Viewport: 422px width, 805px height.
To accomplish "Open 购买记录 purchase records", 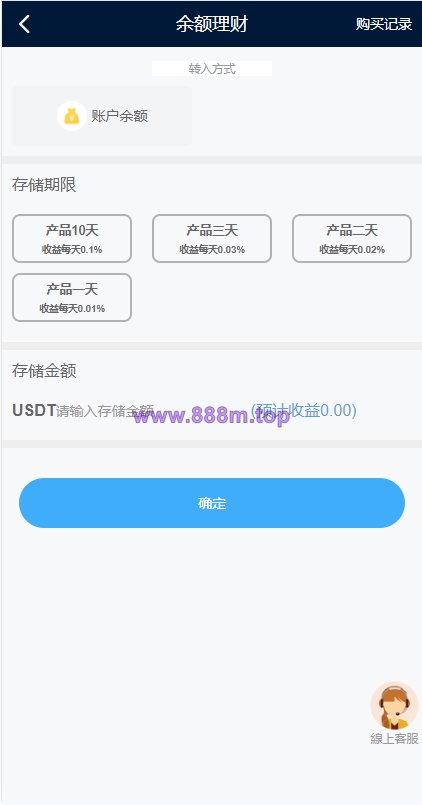I will point(383,24).
